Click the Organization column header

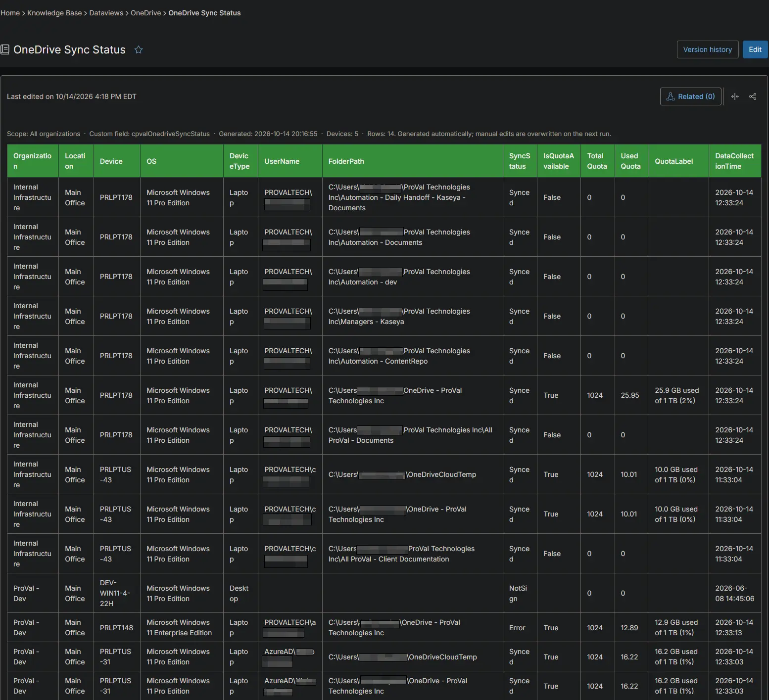tap(33, 161)
